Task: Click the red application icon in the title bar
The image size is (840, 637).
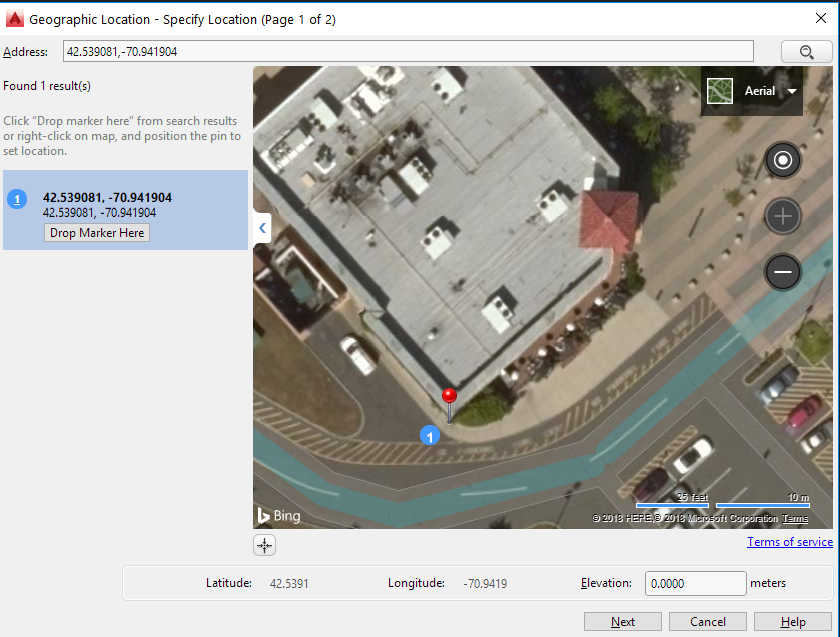Action: point(14,17)
